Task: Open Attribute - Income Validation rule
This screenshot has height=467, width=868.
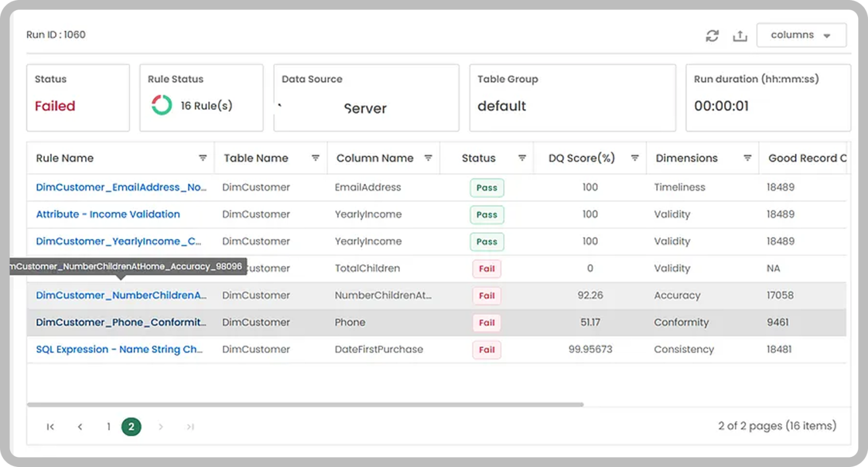Action: tap(108, 214)
